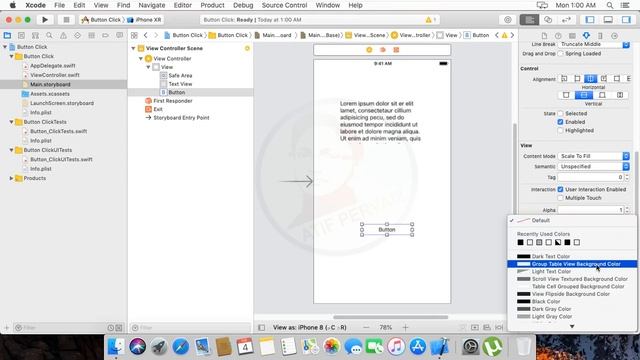Toggle User Interaction Enabled checkbox
The image size is (640, 360).
(x=560, y=189)
